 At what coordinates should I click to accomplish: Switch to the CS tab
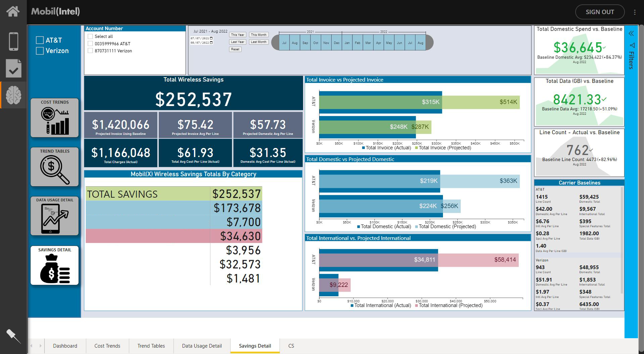pos(291,346)
